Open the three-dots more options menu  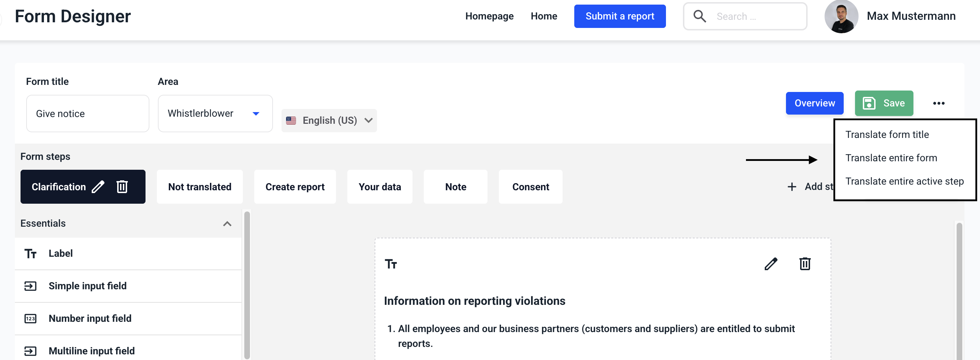click(x=938, y=103)
